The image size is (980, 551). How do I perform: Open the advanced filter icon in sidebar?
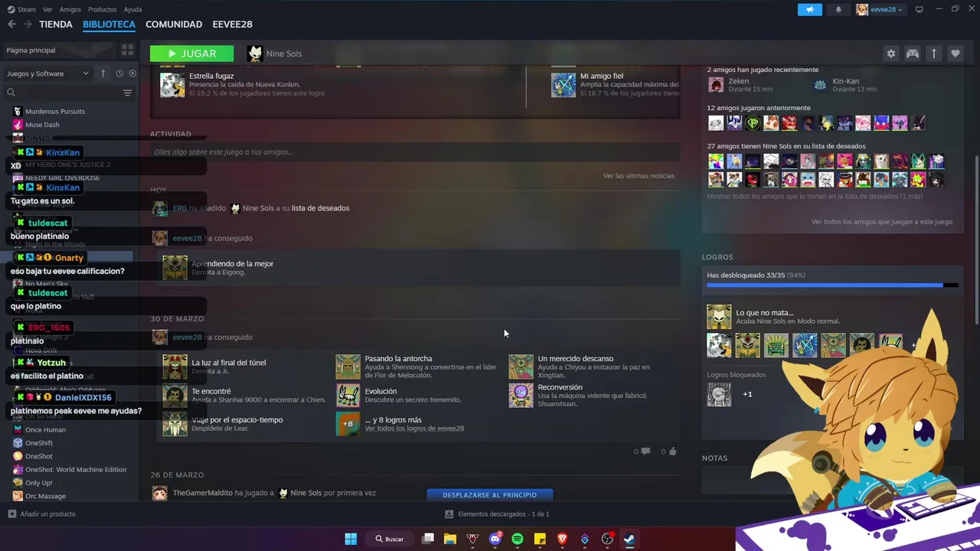[127, 93]
